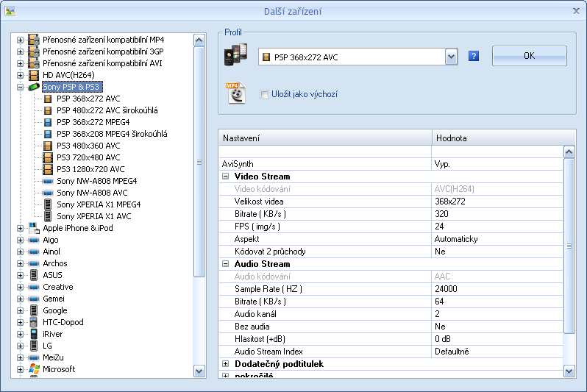Click the player icon beside Sony NW-A808 MPEG4
Image resolution: width=587 pixels, height=392 pixels.
pyautogui.click(x=48, y=181)
